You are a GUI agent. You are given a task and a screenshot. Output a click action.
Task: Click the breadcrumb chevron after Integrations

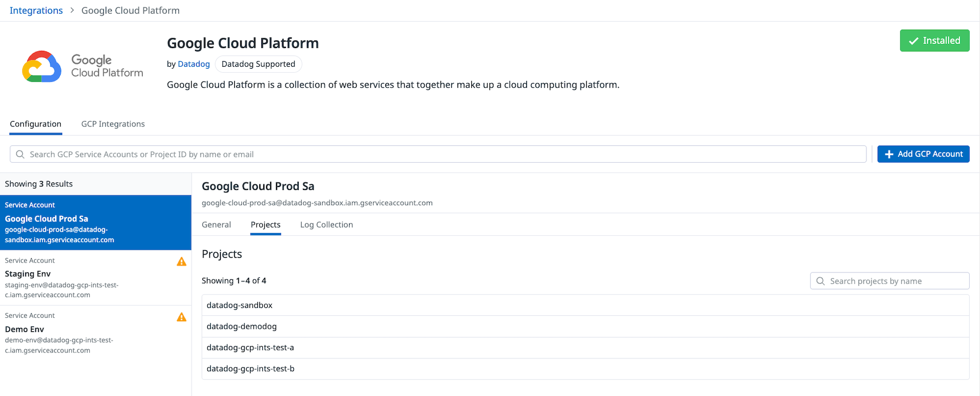click(x=72, y=10)
